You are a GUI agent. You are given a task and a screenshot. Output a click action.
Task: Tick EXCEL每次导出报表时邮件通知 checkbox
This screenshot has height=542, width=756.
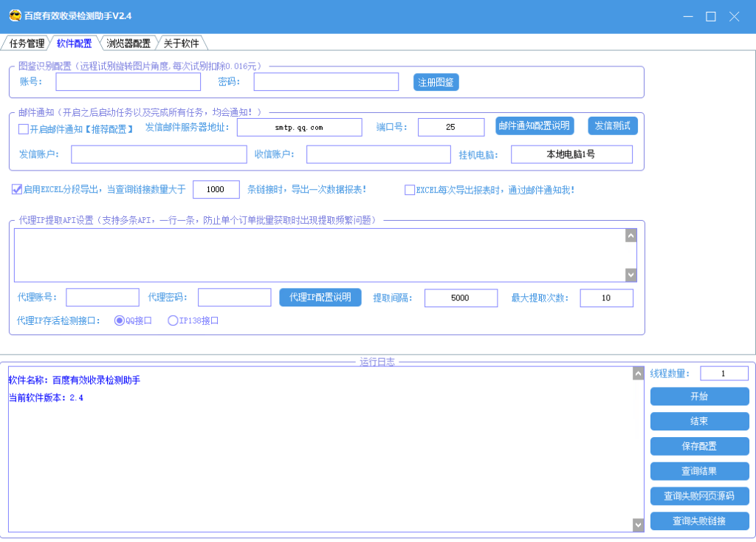pyautogui.click(x=410, y=190)
